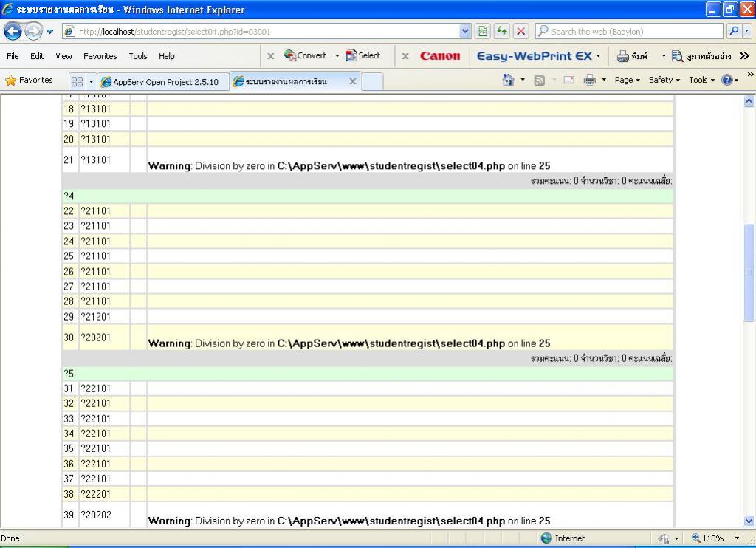Click the Home icon in command bar
The height and width of the screenshot is (548, 756).
(508, 80)
